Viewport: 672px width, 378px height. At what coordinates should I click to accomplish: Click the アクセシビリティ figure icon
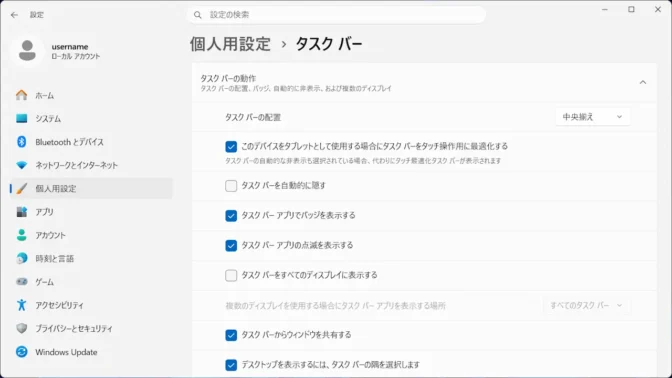(21, 305)
